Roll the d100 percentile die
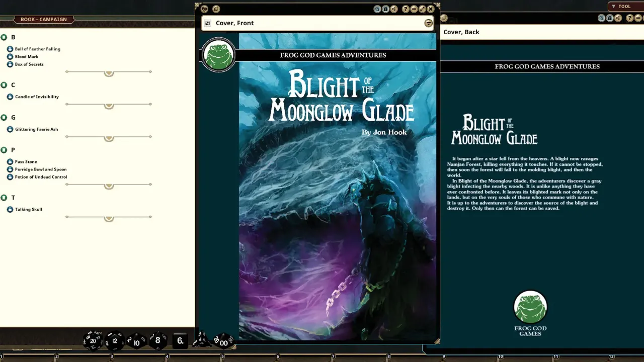The image size is (644, 362). (224, 341)
